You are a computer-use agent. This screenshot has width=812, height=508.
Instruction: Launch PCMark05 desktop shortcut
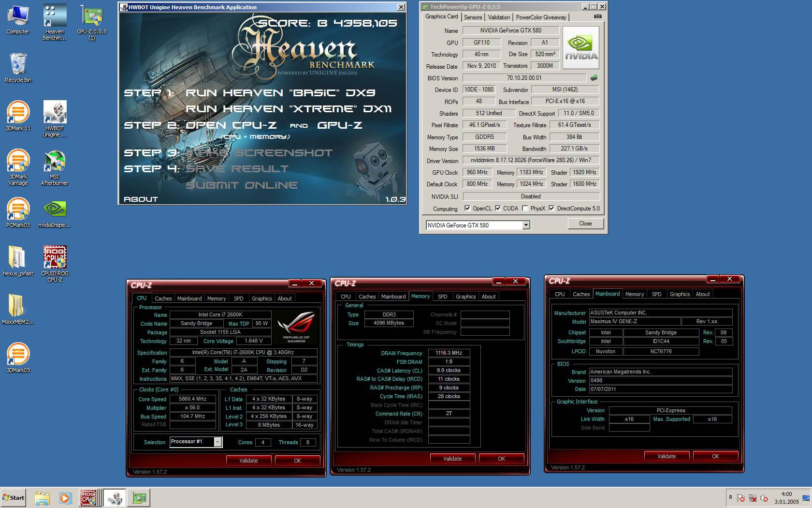18,213
